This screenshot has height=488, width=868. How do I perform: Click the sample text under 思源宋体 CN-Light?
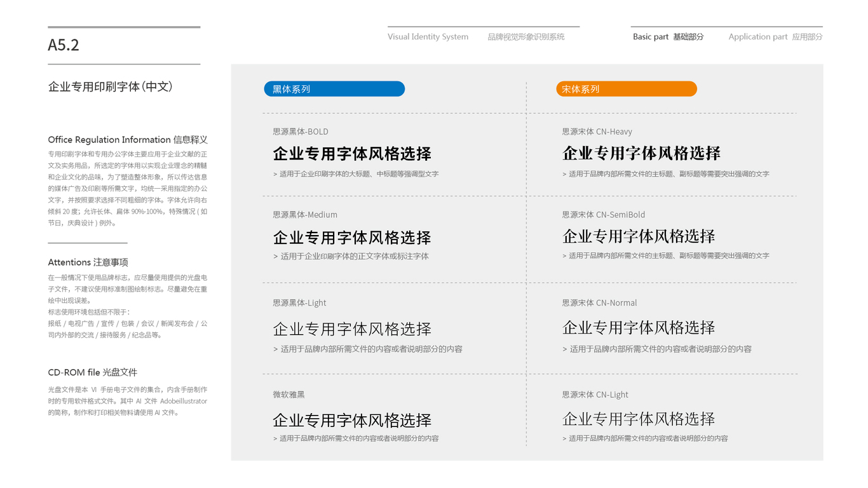coord(639,419)
